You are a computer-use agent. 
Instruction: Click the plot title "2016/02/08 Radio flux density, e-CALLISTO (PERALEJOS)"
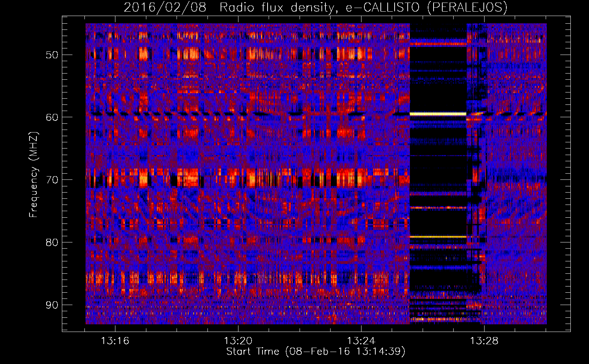click(316, 7)
